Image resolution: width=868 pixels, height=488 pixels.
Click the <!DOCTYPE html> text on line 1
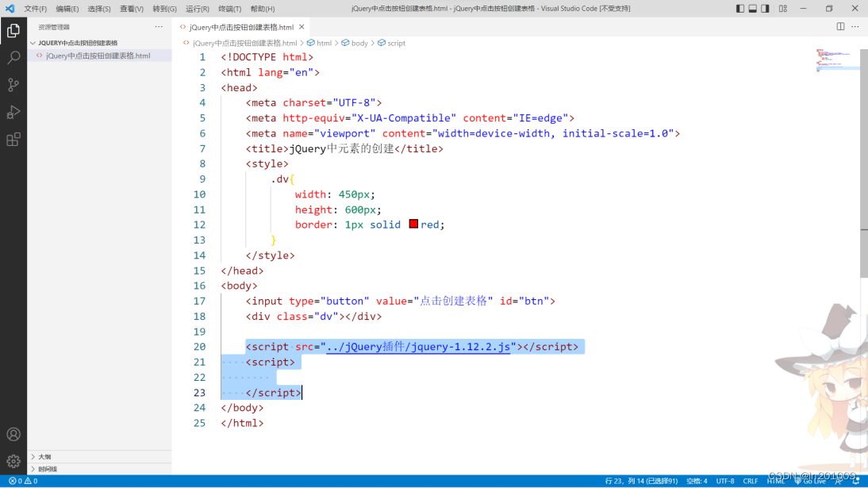(267, 57)
